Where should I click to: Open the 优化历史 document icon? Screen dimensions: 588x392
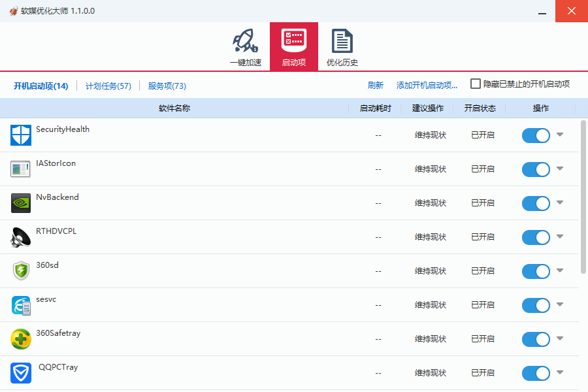[x=342, y=42]
